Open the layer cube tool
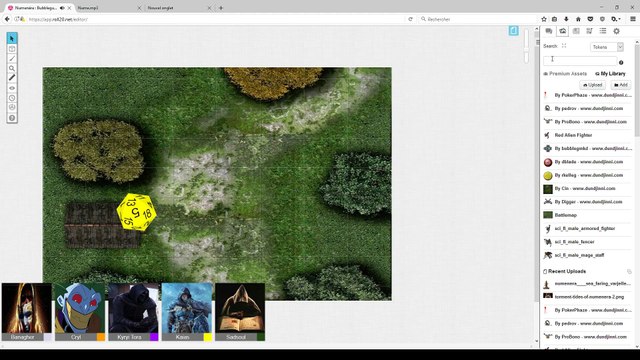Viewport: 640px width, 360px height. (12, 49)
